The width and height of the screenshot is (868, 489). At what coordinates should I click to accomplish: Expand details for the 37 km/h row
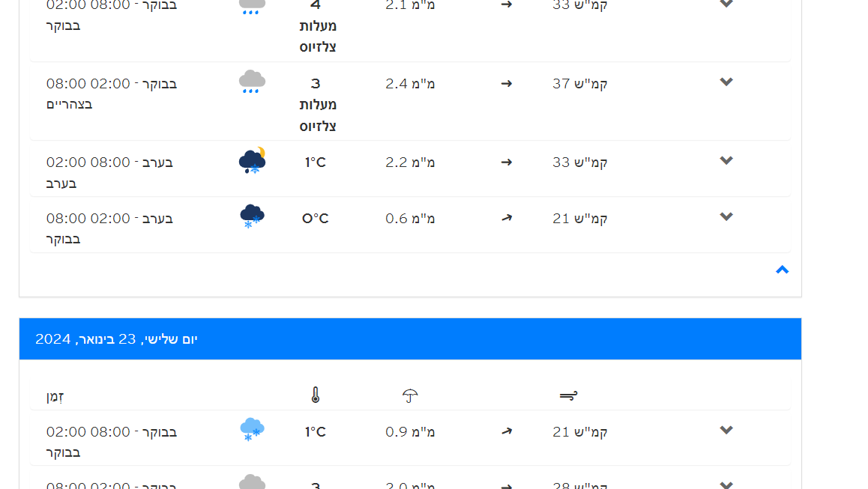[726, 82]
